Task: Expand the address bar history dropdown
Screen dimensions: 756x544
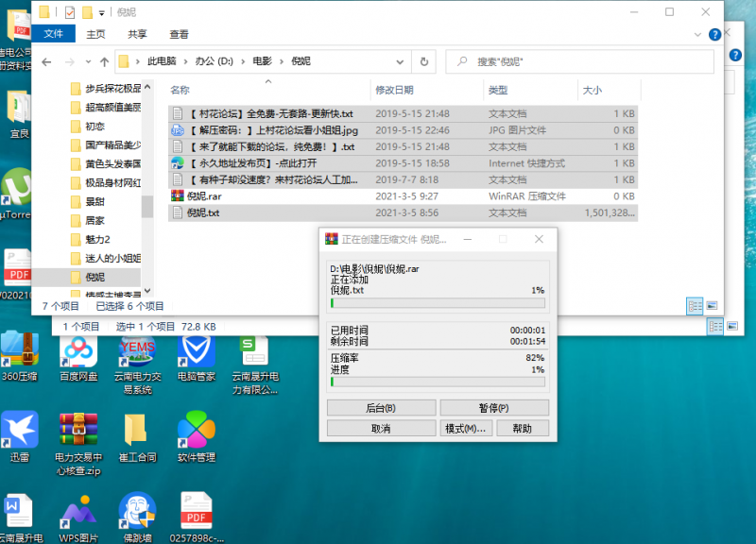Action: tap(404, 62)
